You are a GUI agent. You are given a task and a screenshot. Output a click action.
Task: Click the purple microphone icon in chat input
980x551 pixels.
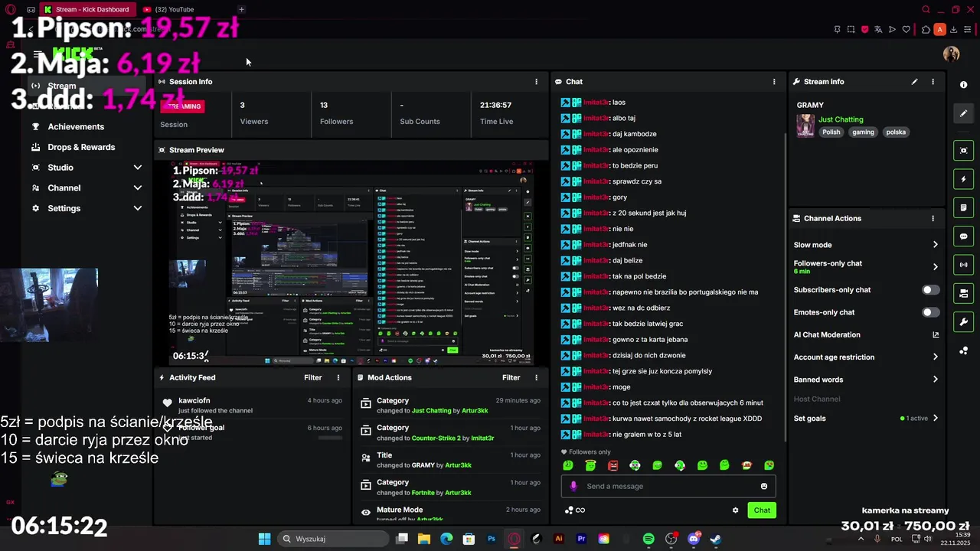click(573, 486)
